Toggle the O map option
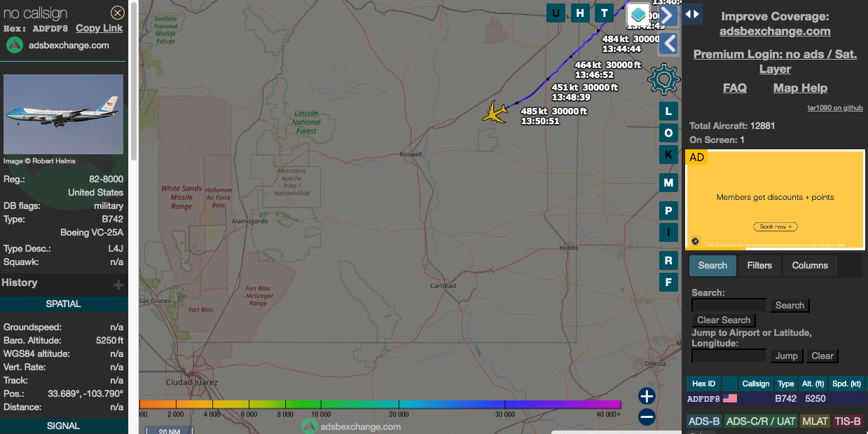Screen dimensions: 868x434 pos(668,133)
